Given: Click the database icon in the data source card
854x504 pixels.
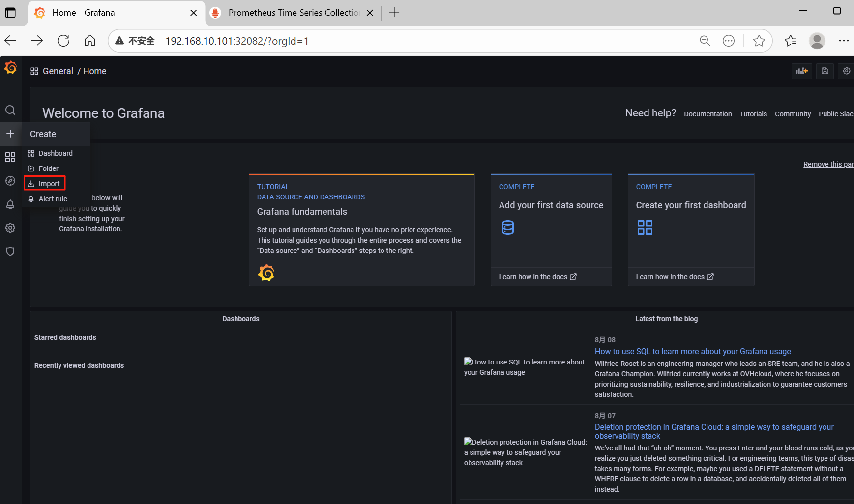Looking at the screenshot, I should [x=508, y=227].
